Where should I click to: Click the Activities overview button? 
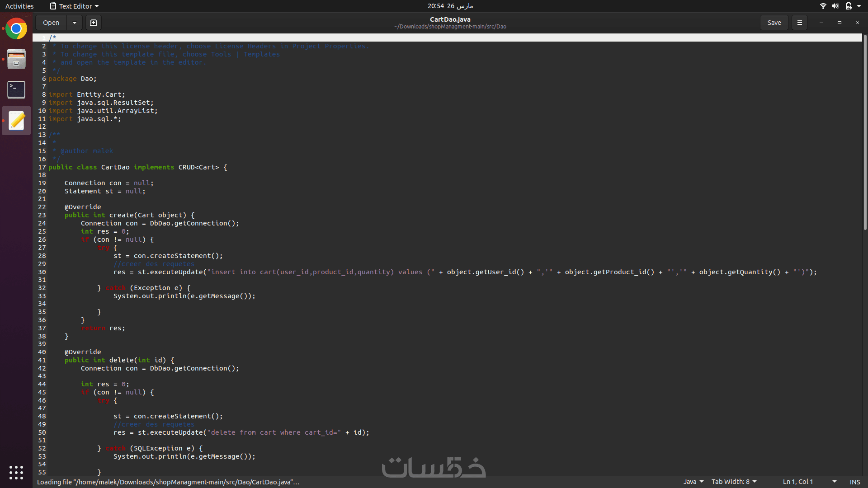coord(19,6)
